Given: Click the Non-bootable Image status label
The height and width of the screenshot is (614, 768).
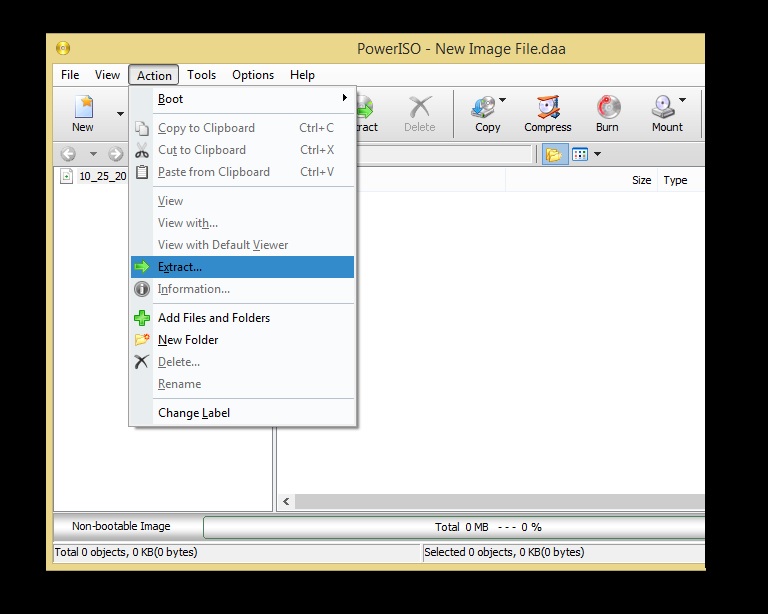Looking at the screenshot, I should 121,526.
